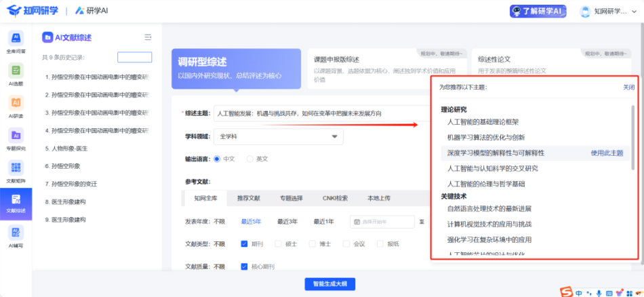Select the 英文 output language option
Image resolution: width=644 pixels, height=297 pixels.
tap(250, 159)
